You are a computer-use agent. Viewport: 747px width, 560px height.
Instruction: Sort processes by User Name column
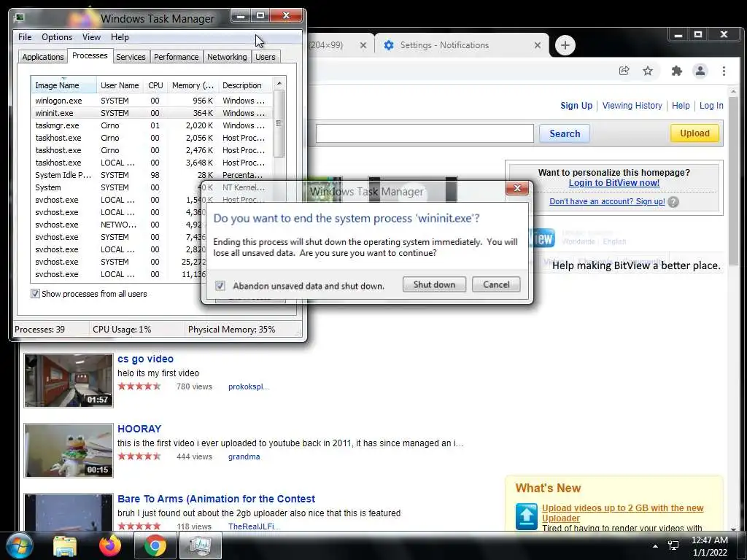click(120, 85)
